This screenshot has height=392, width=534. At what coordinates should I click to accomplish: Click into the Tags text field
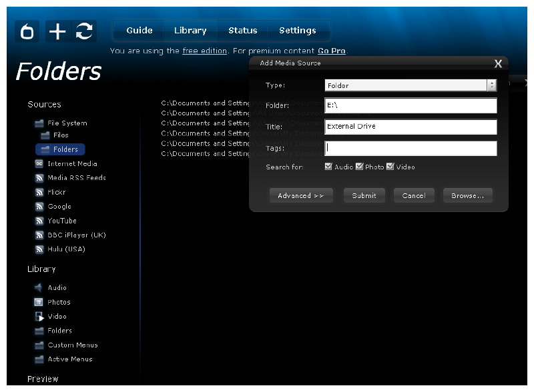pyautogui.click(x=410, y=148)
